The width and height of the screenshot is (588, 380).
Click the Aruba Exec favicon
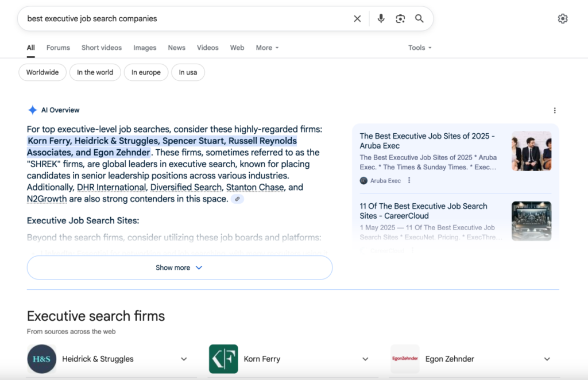pos(363,181)
